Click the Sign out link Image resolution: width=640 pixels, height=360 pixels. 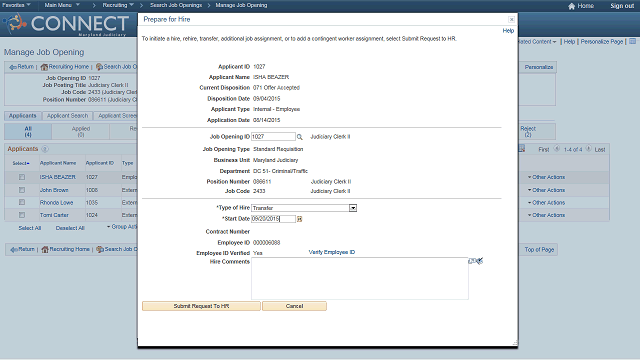[622, 6]
